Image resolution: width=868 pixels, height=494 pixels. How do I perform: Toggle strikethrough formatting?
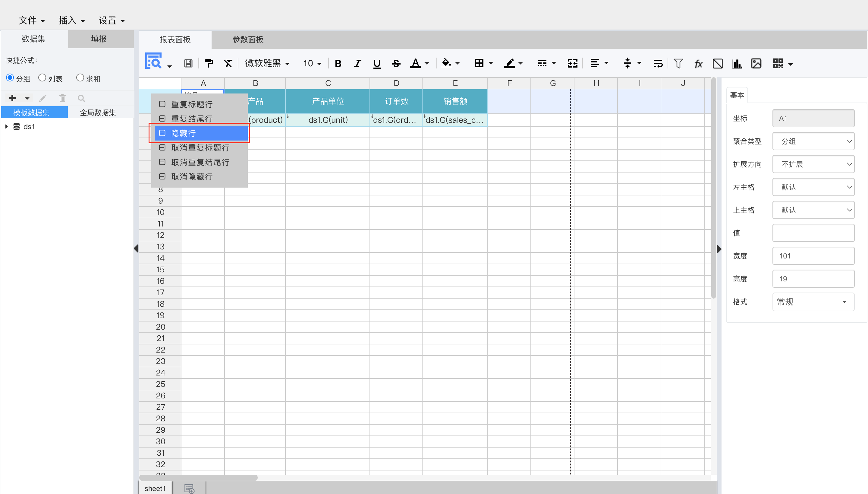tap(396, 63)
